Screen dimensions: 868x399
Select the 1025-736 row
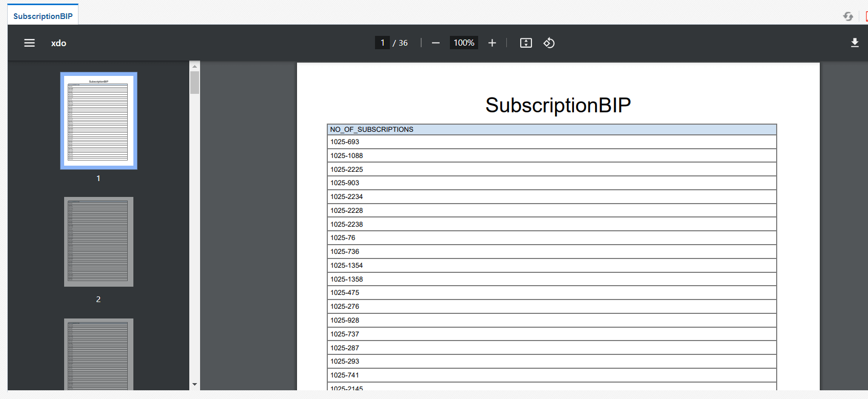[552, 252]
